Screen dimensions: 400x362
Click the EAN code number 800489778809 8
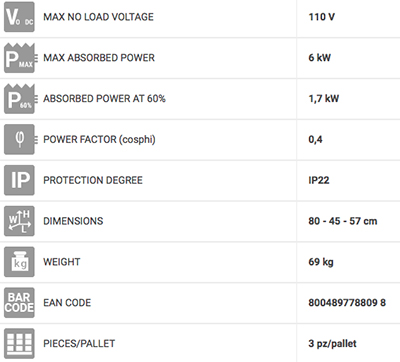click(x=347, y=303)
